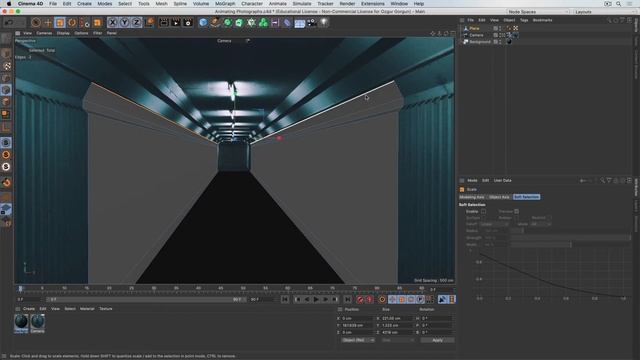Click the blue Cube primitive icon

pyautogui.click(x=203, y=22)
